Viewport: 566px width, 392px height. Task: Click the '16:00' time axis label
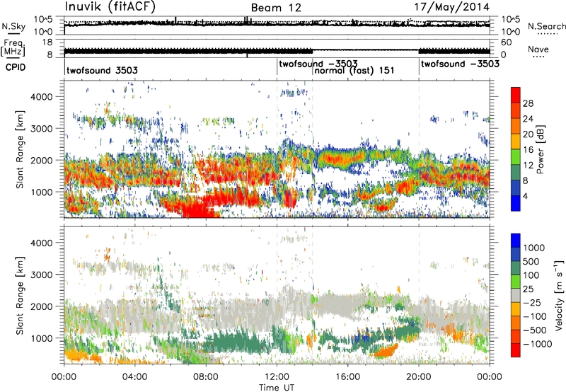347,377
